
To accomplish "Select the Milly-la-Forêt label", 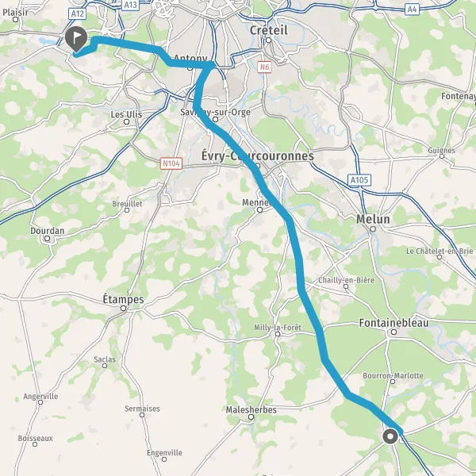I will pos(278,328).
